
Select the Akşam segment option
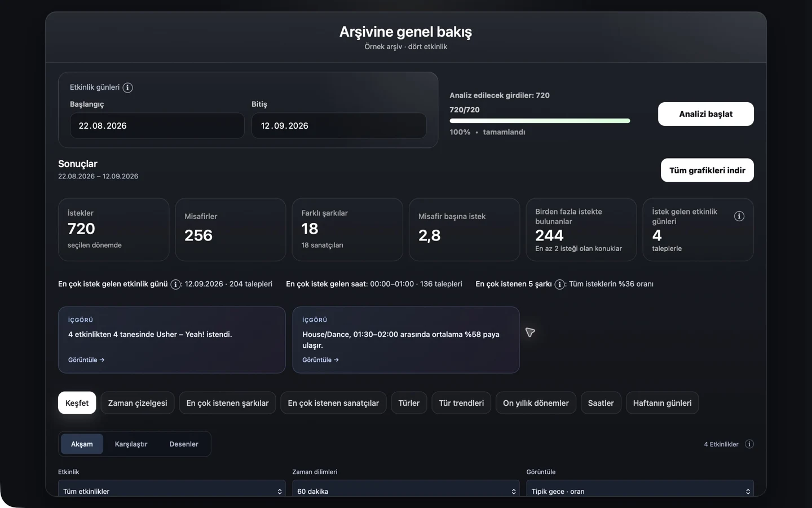pyautogui.click(x=82, y=444)
